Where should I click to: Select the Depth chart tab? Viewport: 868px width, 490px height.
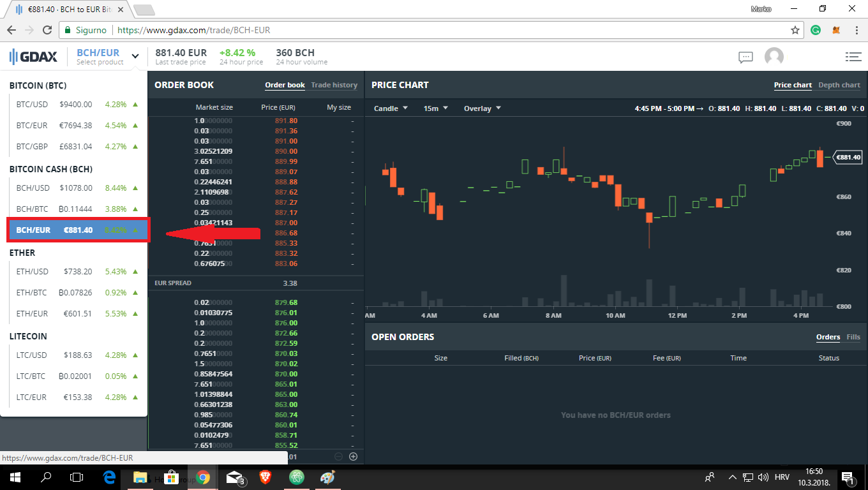pos(839,85)
